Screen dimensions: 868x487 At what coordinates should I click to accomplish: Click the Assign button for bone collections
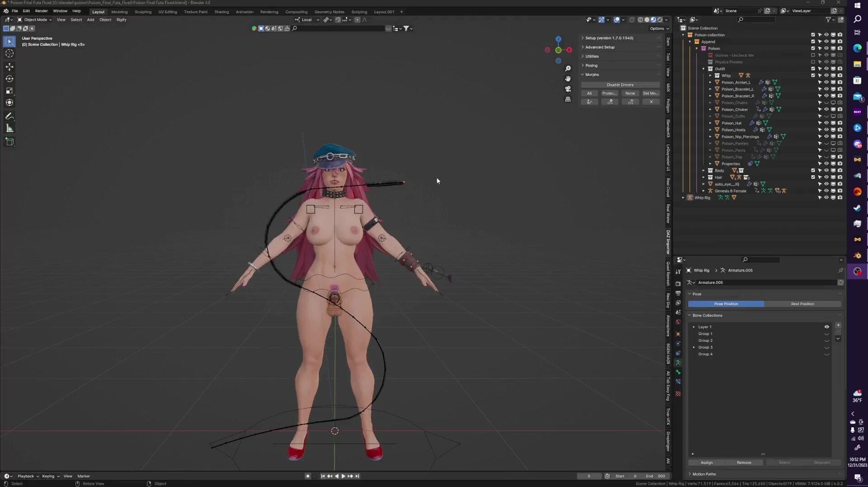(706, 463)
